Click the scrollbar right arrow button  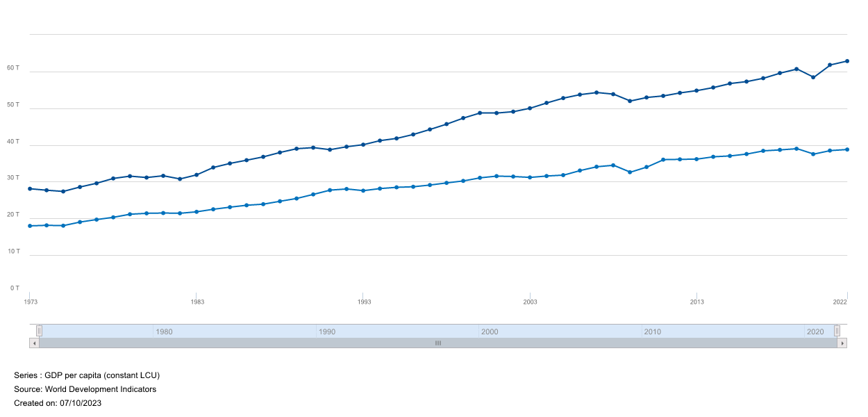tap(842, 343)
